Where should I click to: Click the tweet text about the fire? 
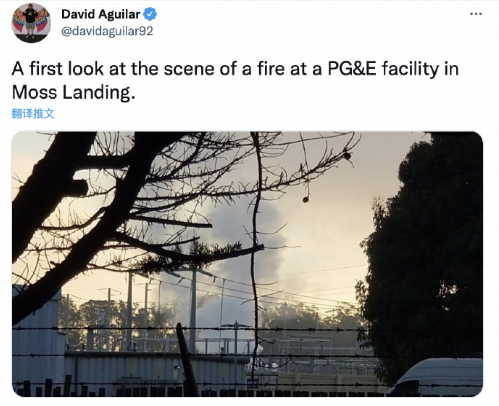(x=235, y=80)
